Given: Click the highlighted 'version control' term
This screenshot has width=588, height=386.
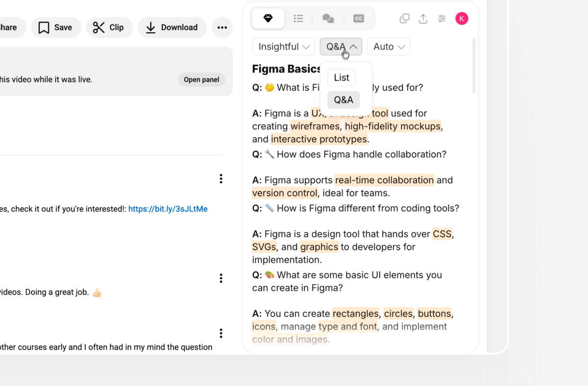Looking at the screenshot, I should [x=285, y=193].
